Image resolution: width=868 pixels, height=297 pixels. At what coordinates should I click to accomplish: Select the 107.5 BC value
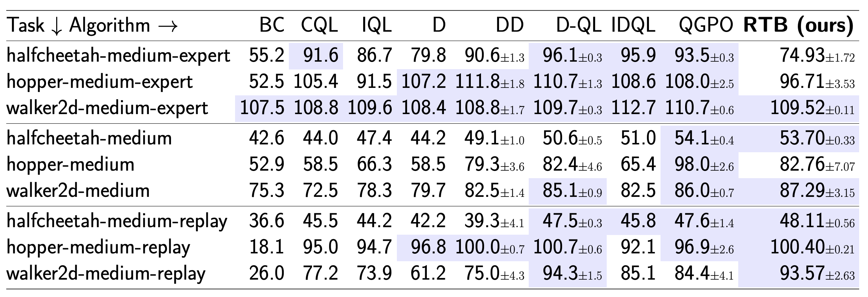pos(262,108)
